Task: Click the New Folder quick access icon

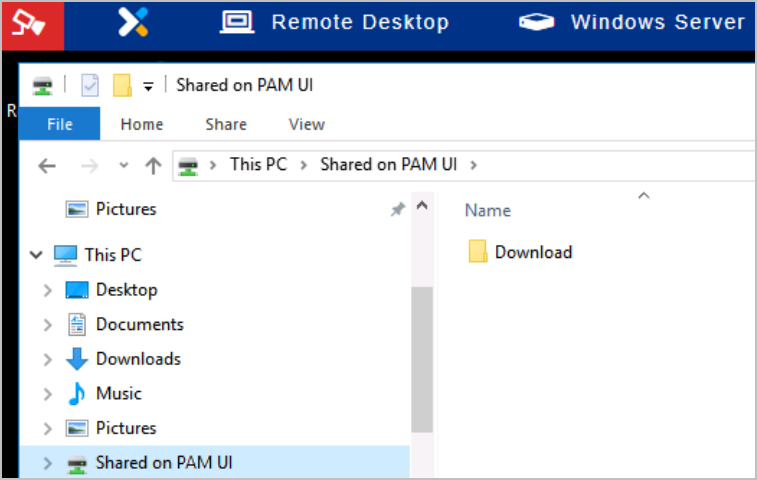Action: point(122,85)
